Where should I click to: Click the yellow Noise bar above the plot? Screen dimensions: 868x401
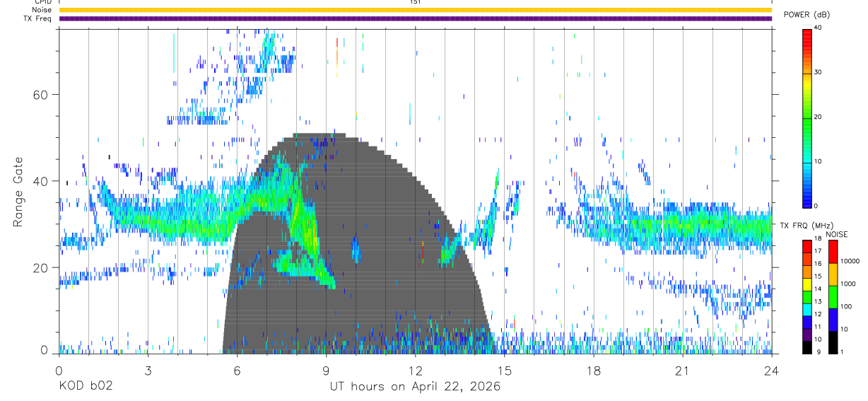tap(415, 10)
